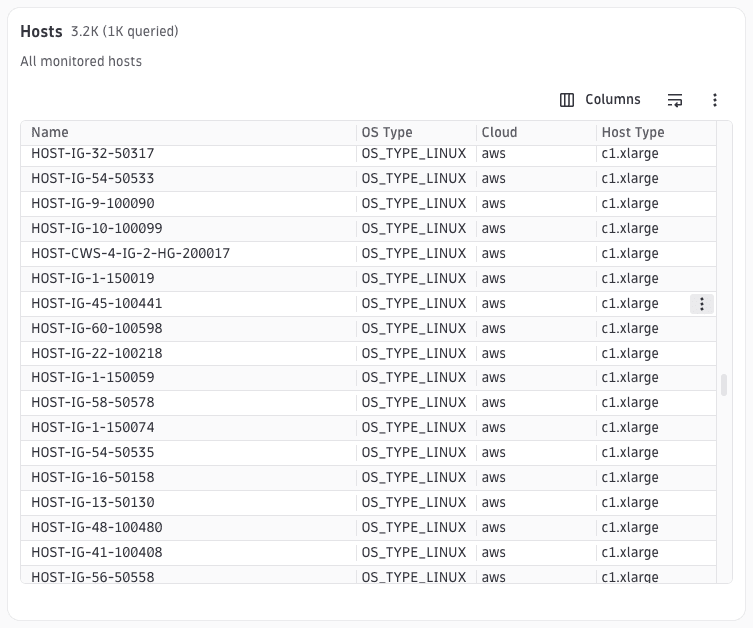753x628 pixels.
Task: Select host HOST-IG-54-50533
Action: pyautogui.click(x=93, y=179)
